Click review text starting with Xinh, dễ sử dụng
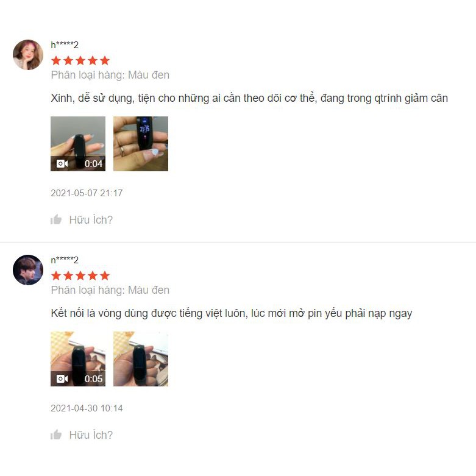The image size is (476, 476). click(x=249, y=98)
